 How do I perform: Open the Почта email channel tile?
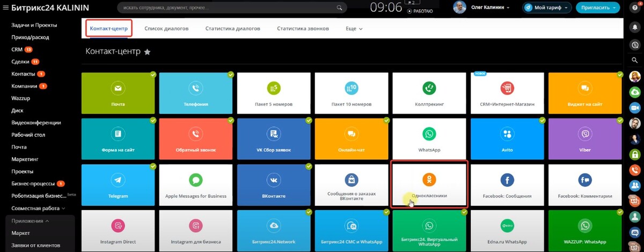click(118, 93)
